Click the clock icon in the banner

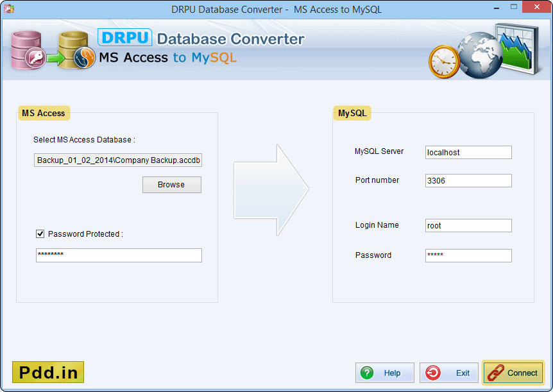(x=444, y=62)
